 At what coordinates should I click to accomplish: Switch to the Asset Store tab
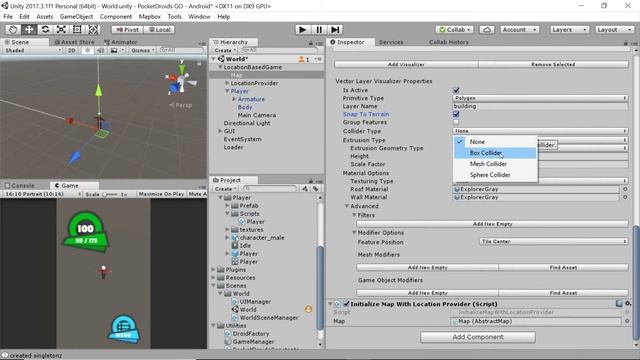[x=75, y=42]
